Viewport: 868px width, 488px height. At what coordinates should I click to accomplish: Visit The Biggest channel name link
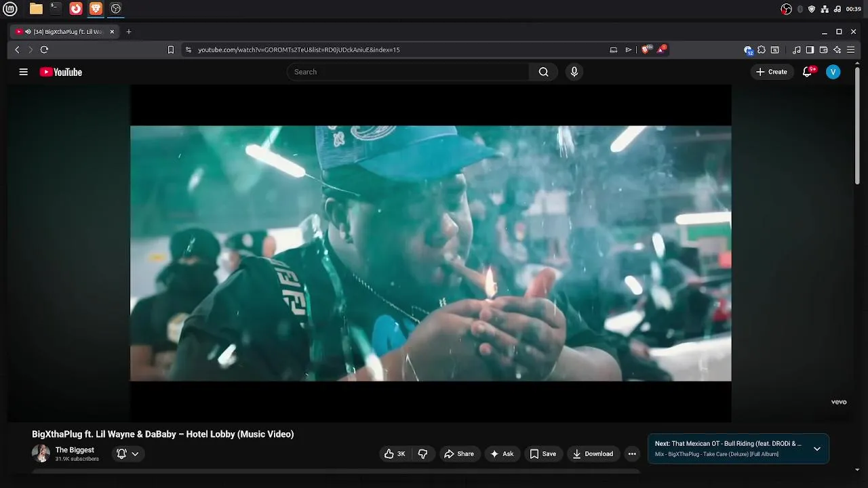pos(75,450)
